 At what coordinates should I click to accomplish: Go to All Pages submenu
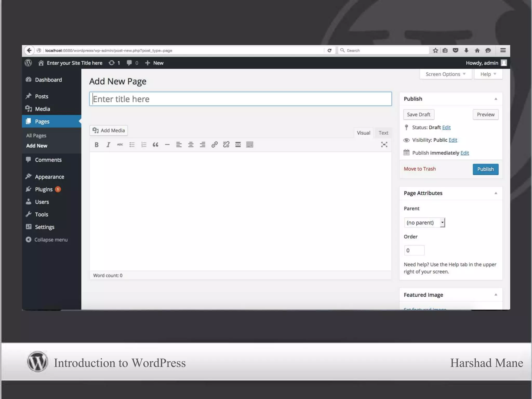36,136
